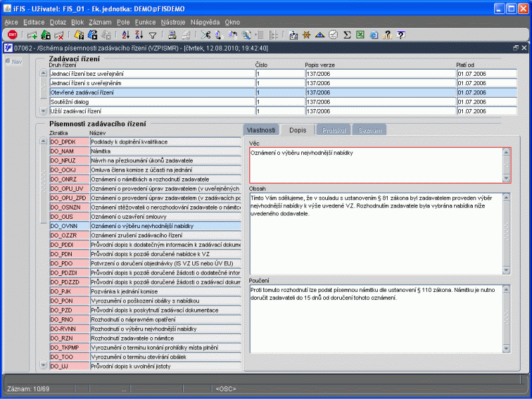Click the red EXIT toolbar icon

tap(13, 35)
